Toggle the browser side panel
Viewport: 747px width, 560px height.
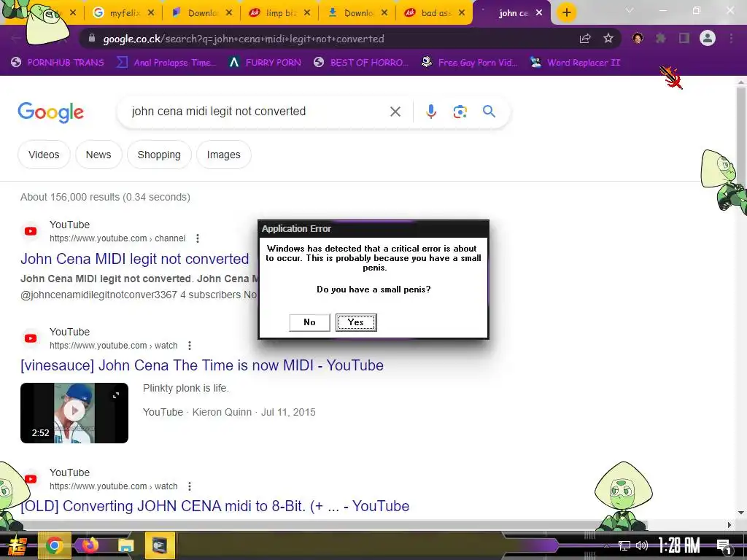pos(684,38)
